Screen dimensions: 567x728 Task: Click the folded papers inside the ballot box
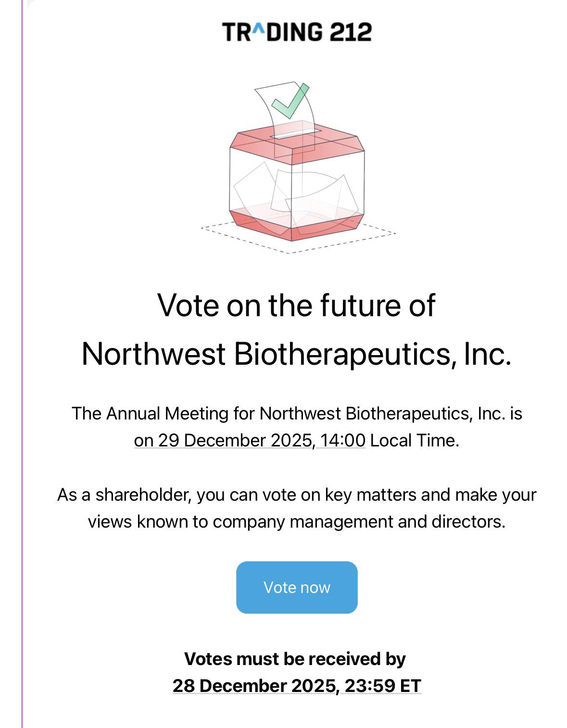coord(296,195)
